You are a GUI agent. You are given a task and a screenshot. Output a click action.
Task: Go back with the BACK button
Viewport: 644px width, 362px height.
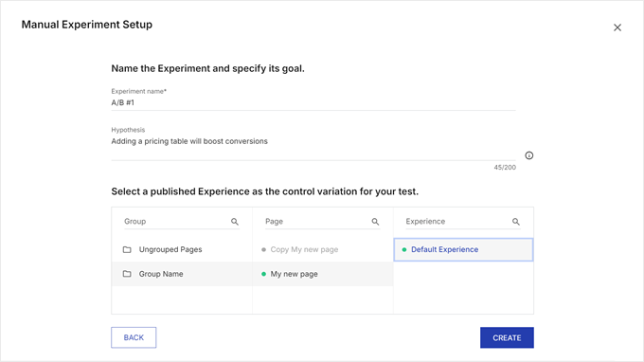click(x=134, y=337)
